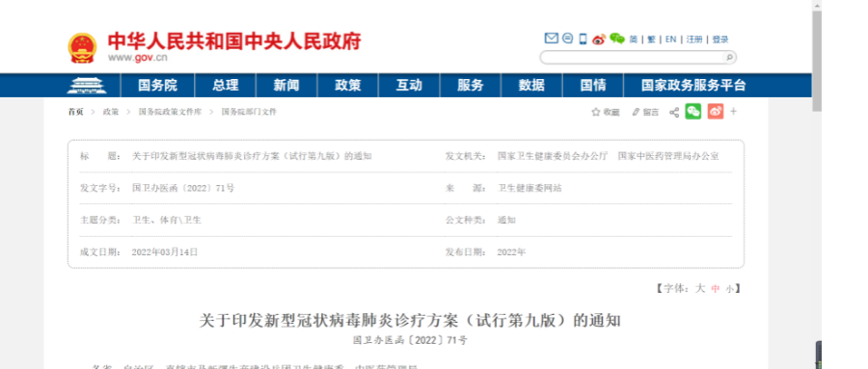Open the 国务院 navigation tab
The image size is (868, 369).
157,85
